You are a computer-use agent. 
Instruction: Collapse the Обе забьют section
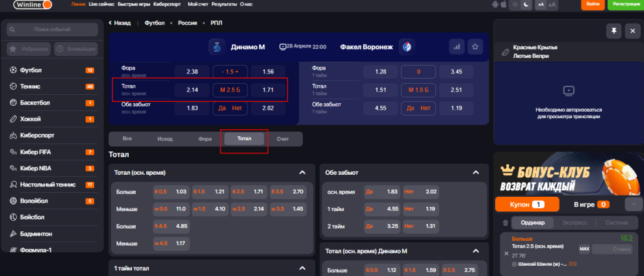479,173
